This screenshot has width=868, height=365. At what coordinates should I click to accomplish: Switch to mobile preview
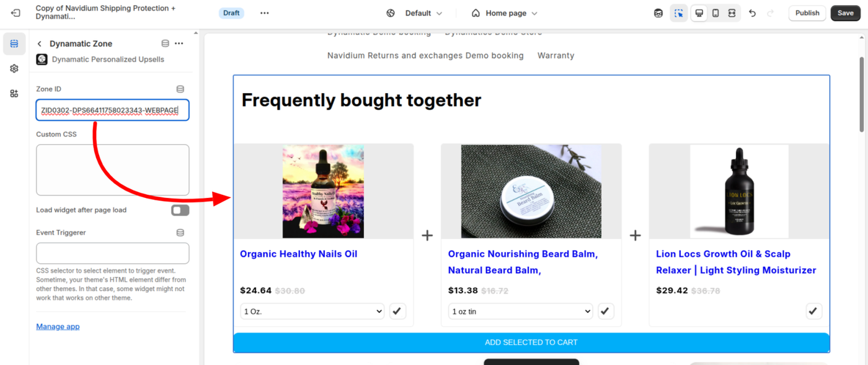tap(715, 13)
